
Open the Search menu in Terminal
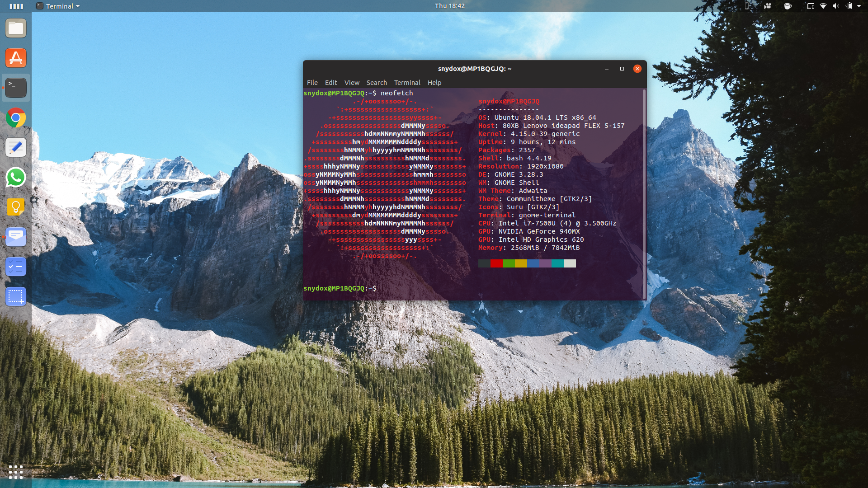pos(377,83)
